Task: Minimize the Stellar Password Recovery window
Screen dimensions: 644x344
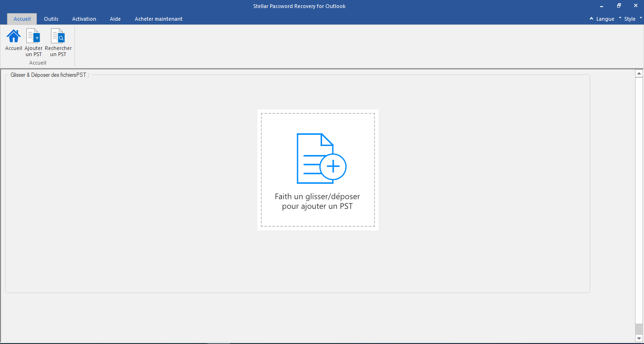Action: 602,6
